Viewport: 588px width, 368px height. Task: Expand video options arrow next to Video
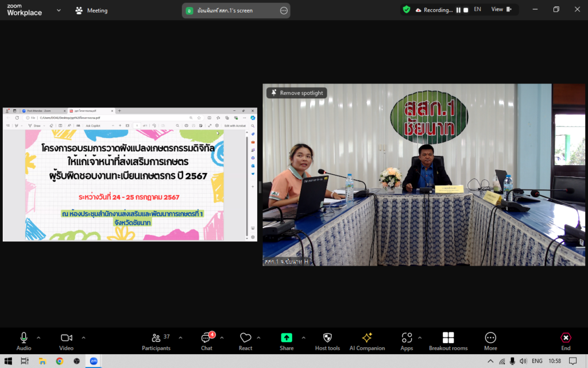coord(83,338)
